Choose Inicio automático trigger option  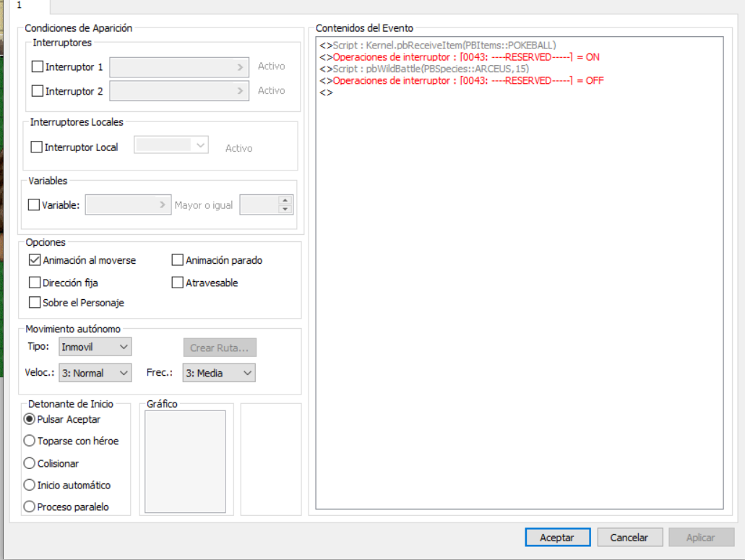30,486
